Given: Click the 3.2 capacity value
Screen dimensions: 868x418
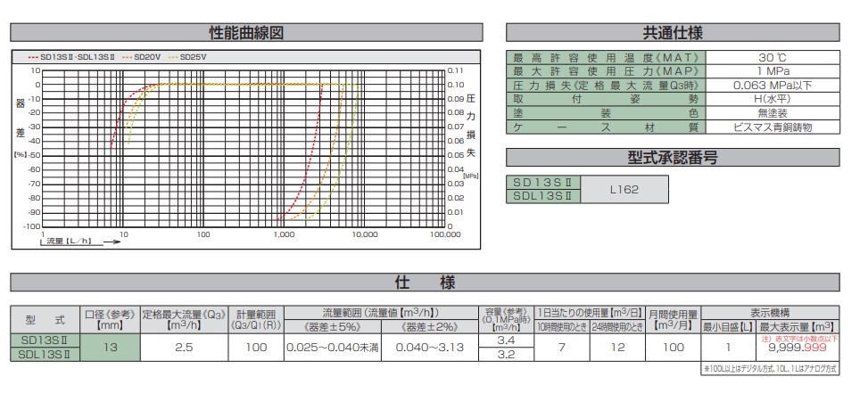Looking at the screenshot, I should pos(506,355).
